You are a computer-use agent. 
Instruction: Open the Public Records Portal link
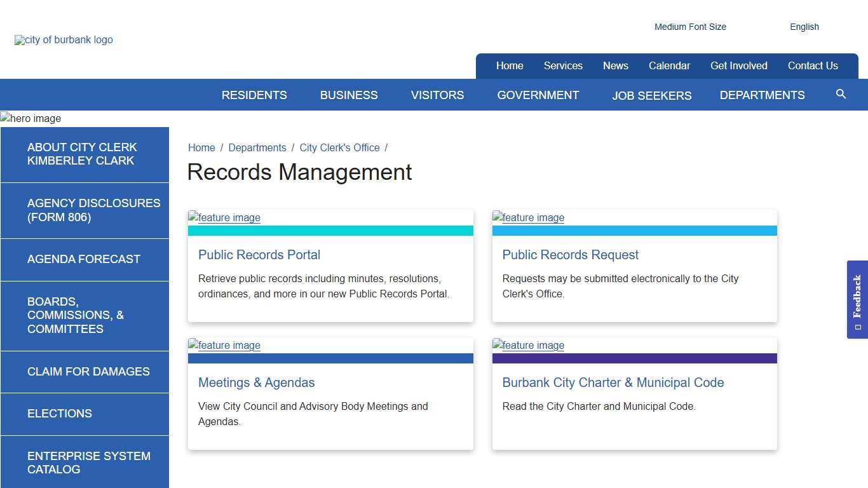tap(259, 255)
